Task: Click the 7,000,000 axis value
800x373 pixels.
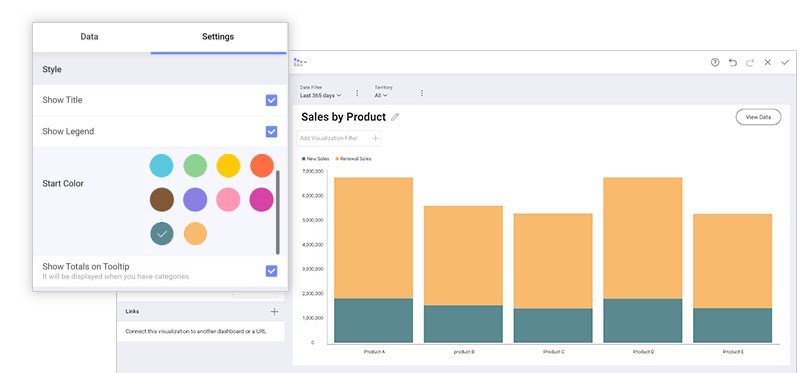Action: (x=313, y=171)
